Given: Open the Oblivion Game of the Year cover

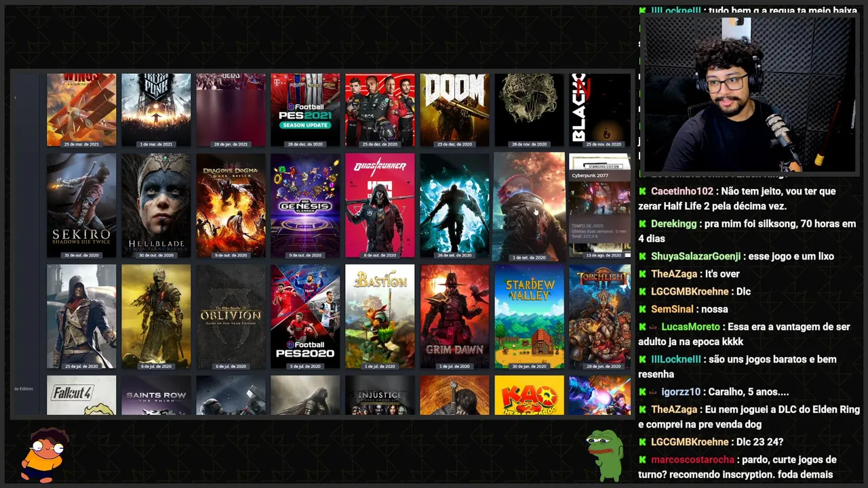Looking at the screenshot, I should pos(231,317).
